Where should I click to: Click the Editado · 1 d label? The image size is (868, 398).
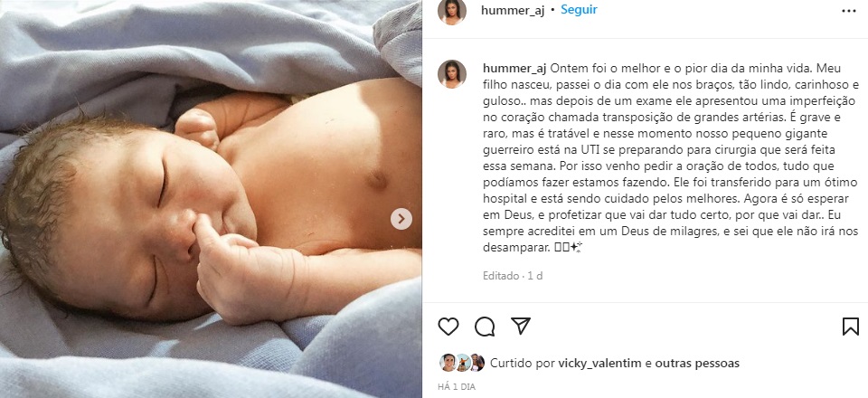coord(513,275)
